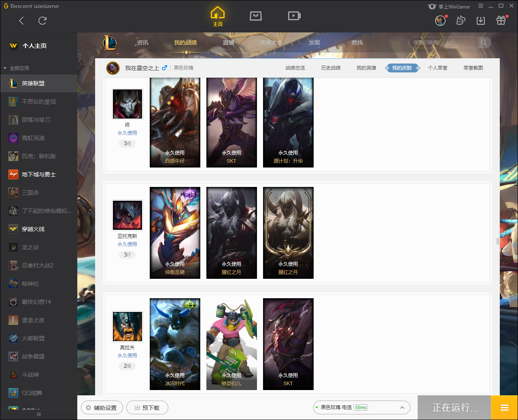Viewport: 518px width, 420px height.
Task: Select 堡垒之夜 game entry
Action: tap(38, 320)
